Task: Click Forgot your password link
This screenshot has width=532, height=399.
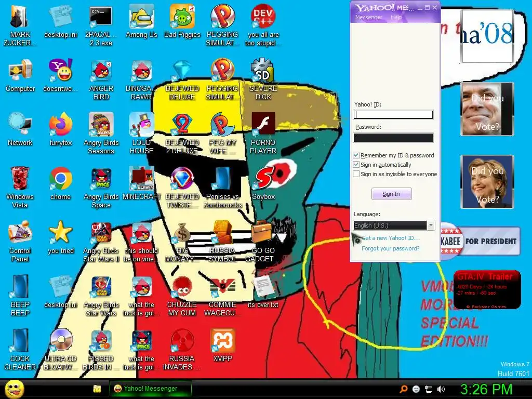Action: (391, 248)
